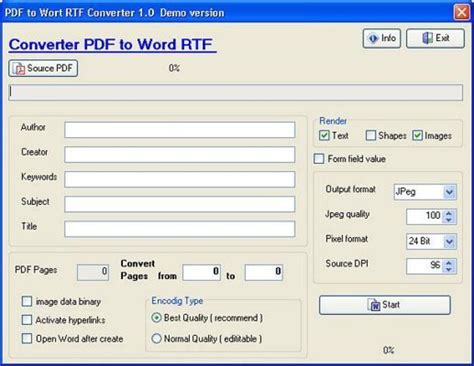
Task: Select the Subject input field
Action: point(180,204)
